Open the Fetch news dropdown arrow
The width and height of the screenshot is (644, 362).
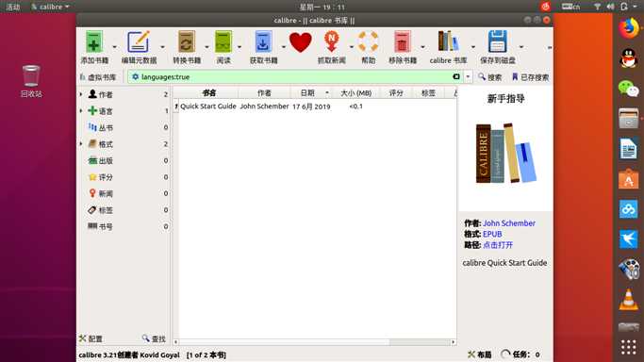(352, 47)
